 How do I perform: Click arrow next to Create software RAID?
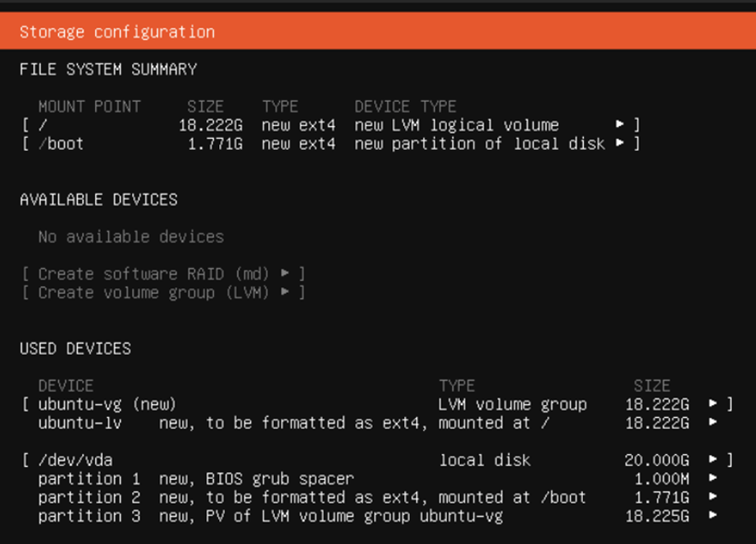285,273
